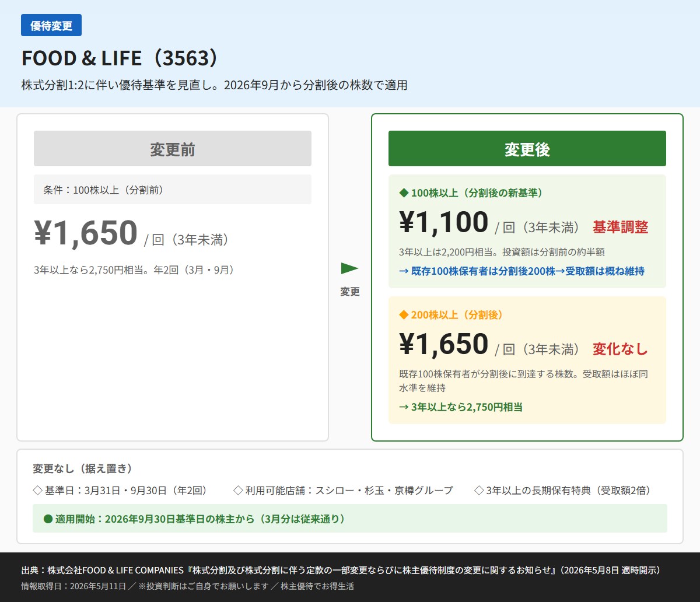Click the 変更 label under the arrow
Viewport: 700px width, 616px height.
click(x=350, y=292)
